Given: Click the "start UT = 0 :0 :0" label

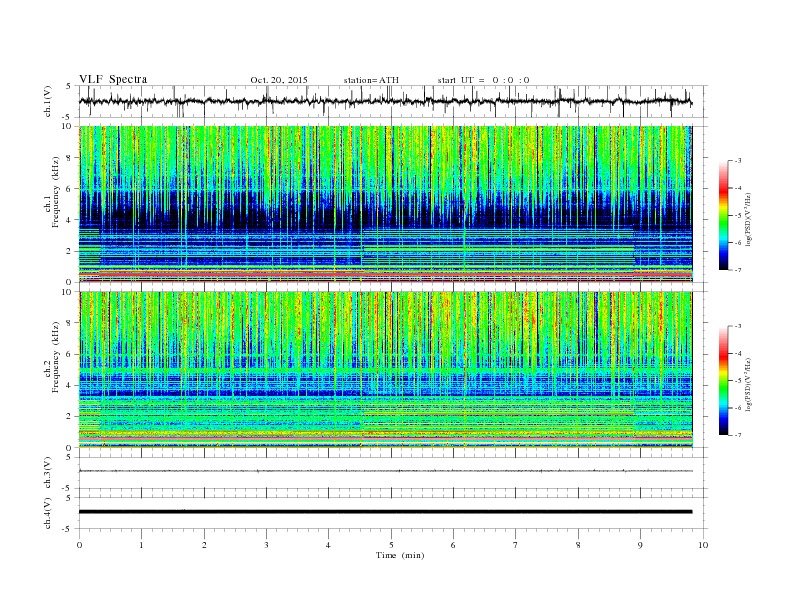Looking at the screenshot, I should click(x=483, y=80).
